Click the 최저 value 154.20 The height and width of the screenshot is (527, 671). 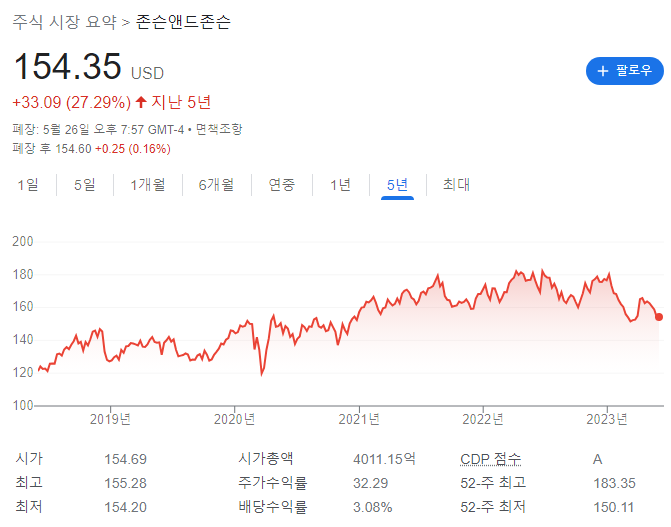tap(125, 507)
